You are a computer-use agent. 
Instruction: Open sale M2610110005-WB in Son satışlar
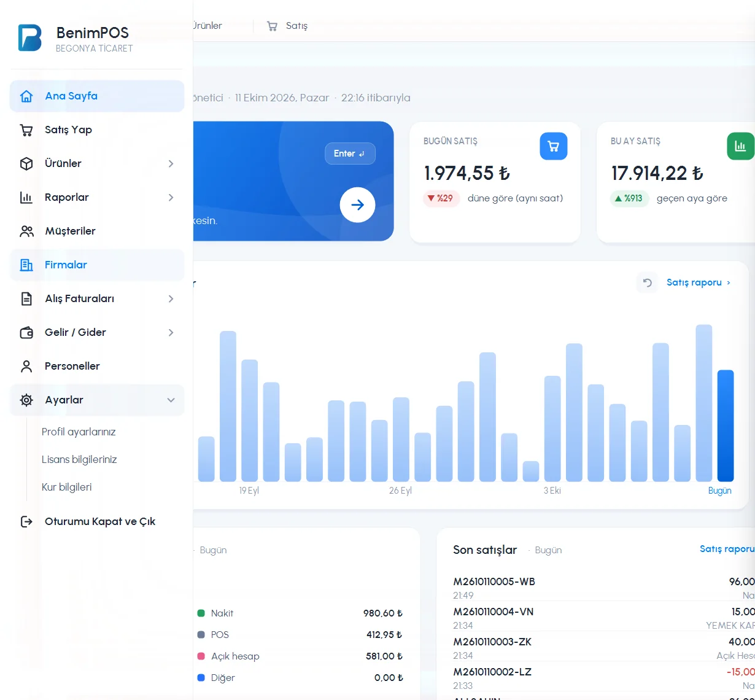pos(494,581)
